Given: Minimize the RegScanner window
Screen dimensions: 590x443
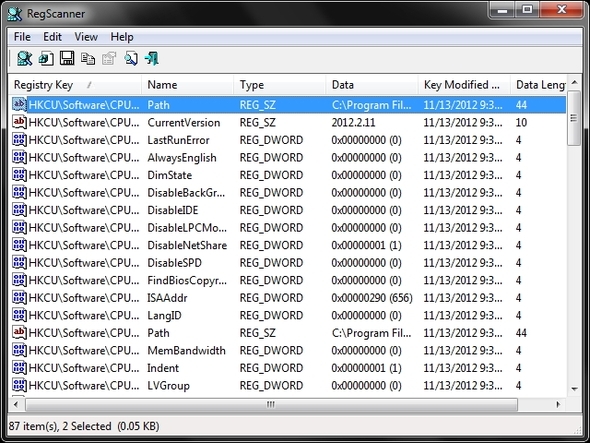Looking at the screenshot, I should (x=502, y=10).
